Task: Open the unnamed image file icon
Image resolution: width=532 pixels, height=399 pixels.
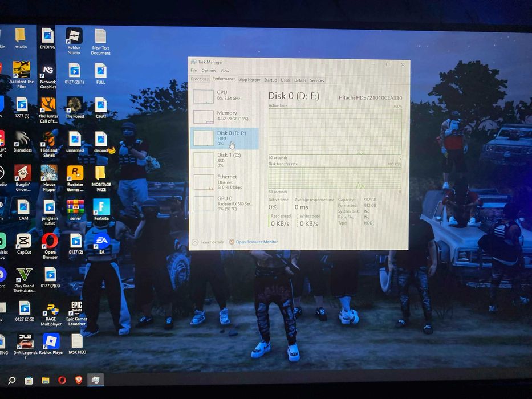Action: (x=75, y=142)
